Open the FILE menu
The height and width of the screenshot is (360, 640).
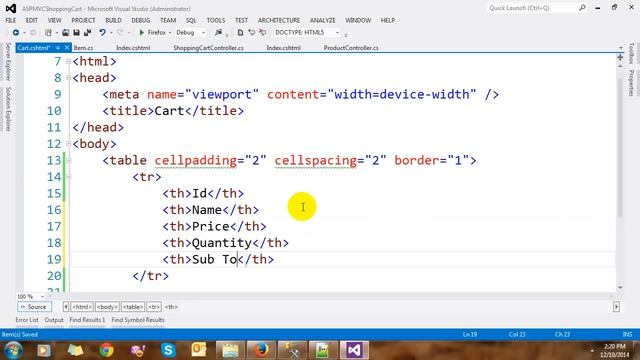11,20
